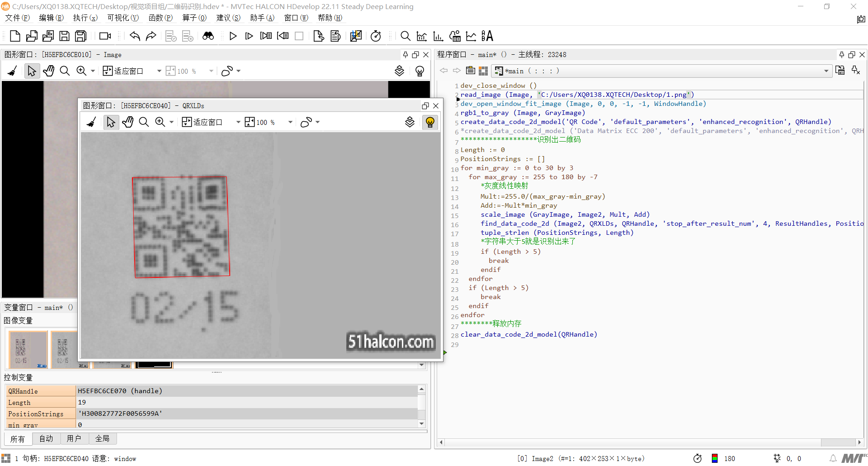Open the 算子(O) menu

(x=194, y=18)
